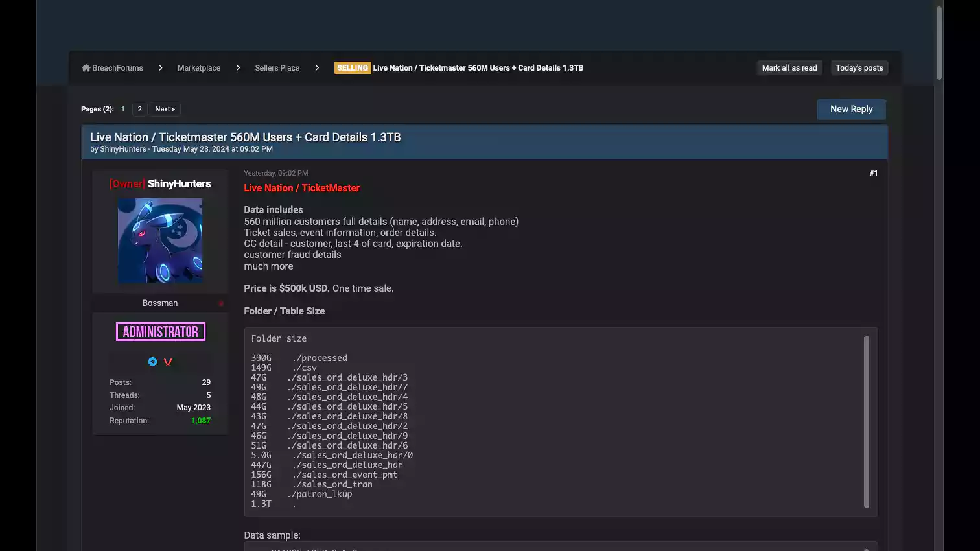Click the Joined date May 2023
The image size is (980, 551).
(x=193, y=408)
